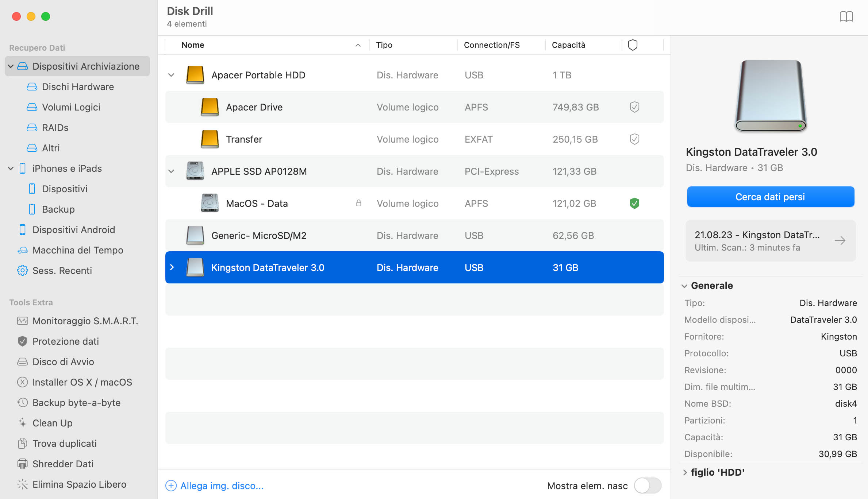Open the Find Duplicates tool
Screen dimensions: 868x499
[x=64, y=443]
